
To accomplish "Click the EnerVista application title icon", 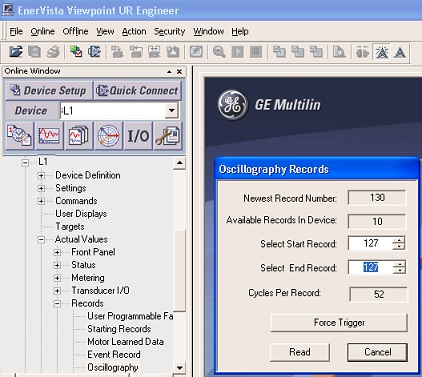I will [x=8, y=9].
